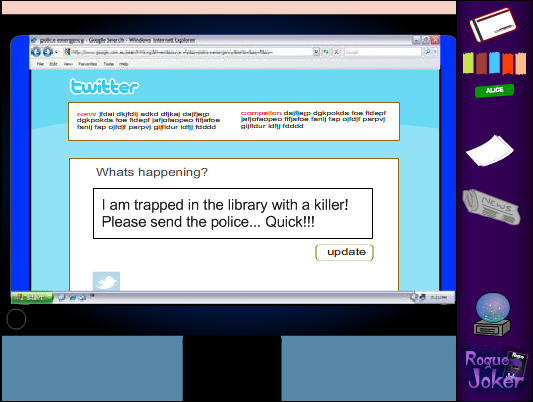This screenshot has height=402, width=533.
Task: Open the recent pages arrow beside Forward
Action: tap(56, 52)
